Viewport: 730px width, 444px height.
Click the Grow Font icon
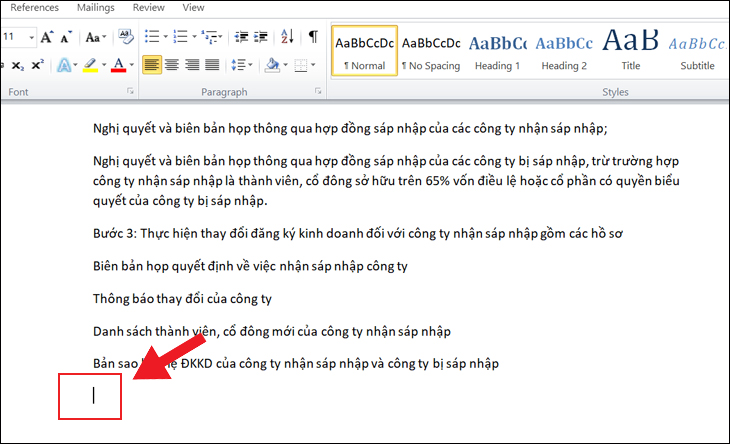pos(43,37)
